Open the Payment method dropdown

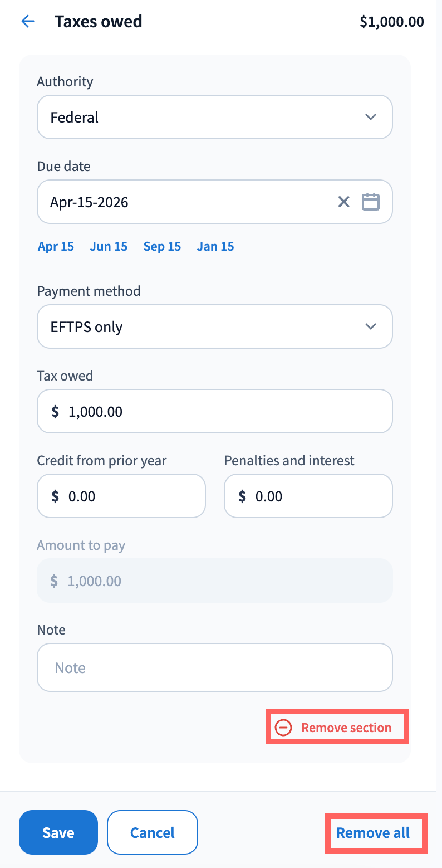214,326
